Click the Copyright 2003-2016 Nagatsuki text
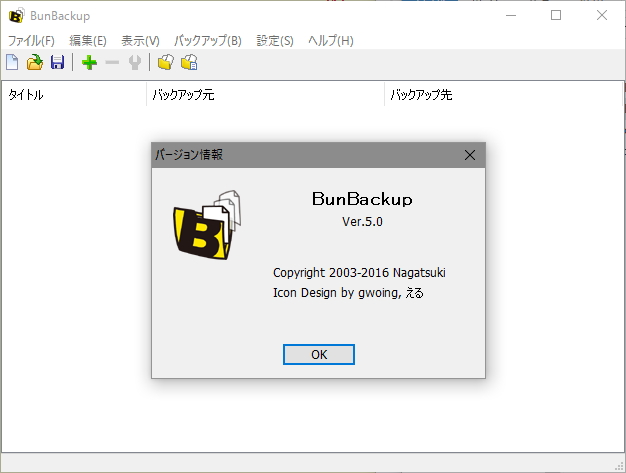Screen dimensions: 626x473 pos(359,273)
